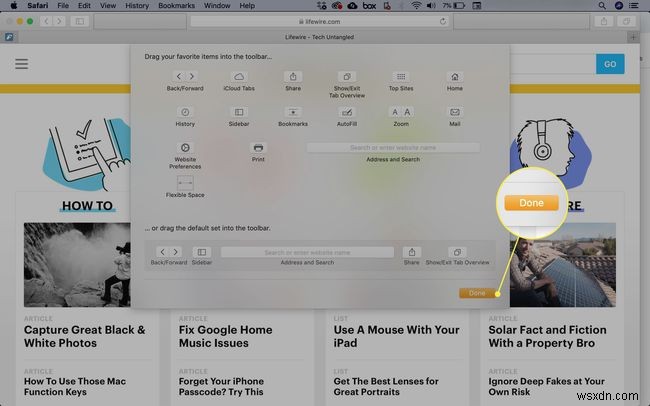Click the tab overview button in Safari toolbar

tap(626, 21)
